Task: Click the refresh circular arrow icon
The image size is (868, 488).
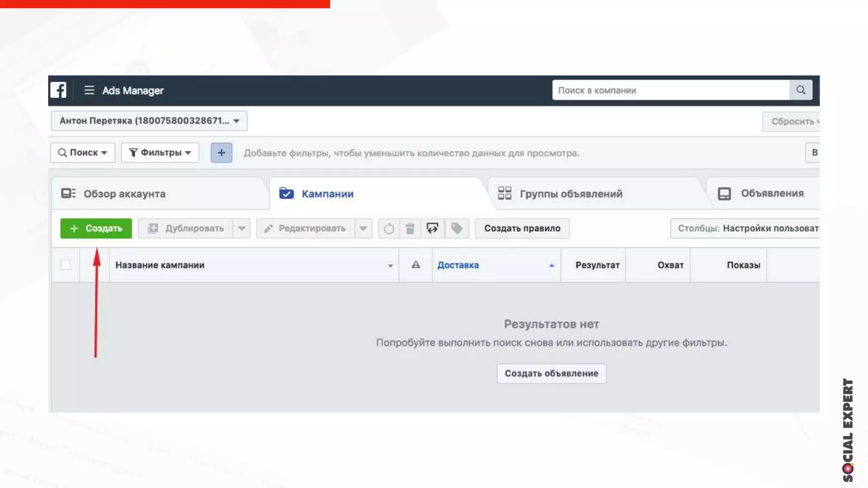Action: (x=389, y=229)
